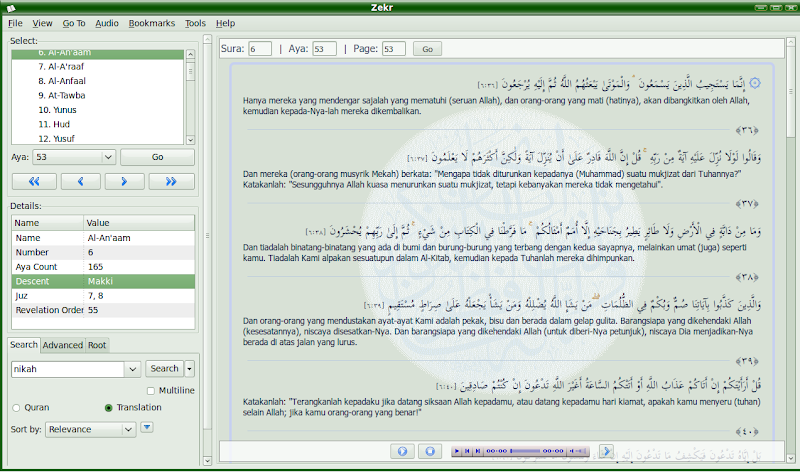
Task: Switch to the Root search tab
Action: coord(97,345)
